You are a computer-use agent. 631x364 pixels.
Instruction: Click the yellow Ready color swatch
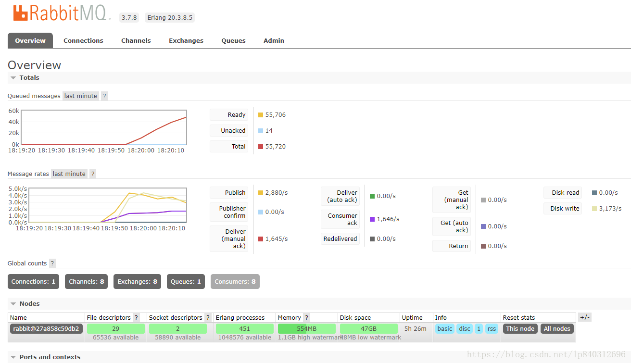coord(261,115)
